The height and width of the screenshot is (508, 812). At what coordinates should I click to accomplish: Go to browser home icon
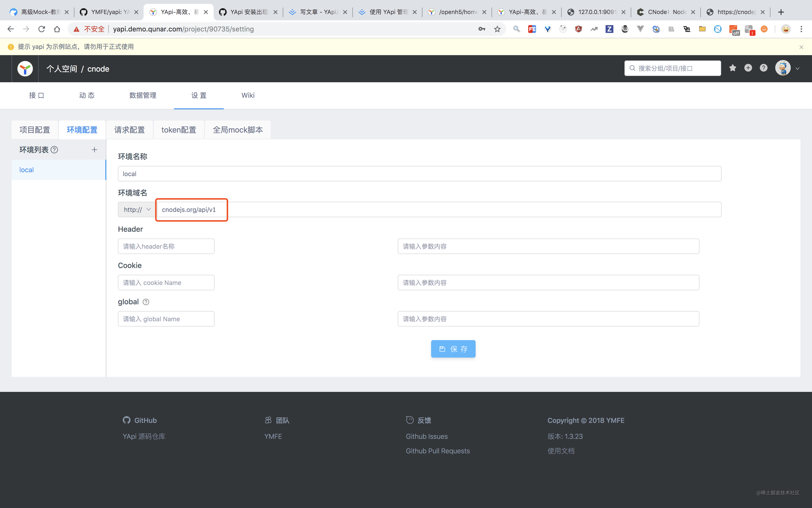tap(57, 29)
